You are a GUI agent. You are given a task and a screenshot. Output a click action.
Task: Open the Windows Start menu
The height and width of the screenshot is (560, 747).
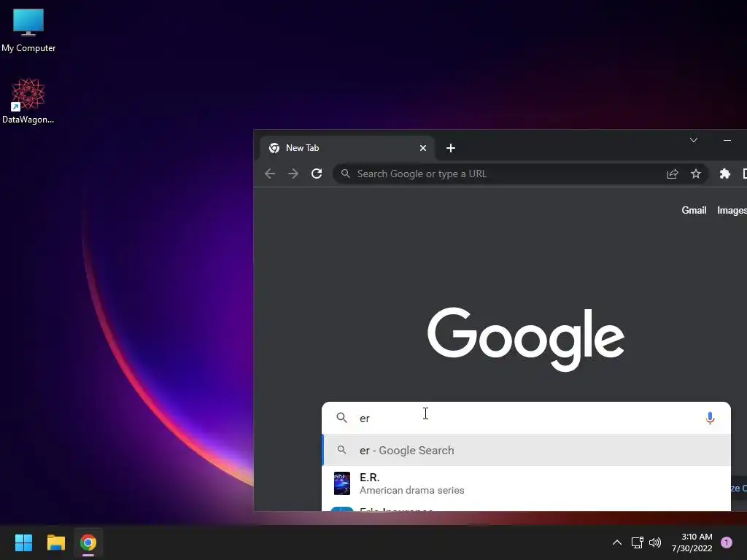click(23, 542)
